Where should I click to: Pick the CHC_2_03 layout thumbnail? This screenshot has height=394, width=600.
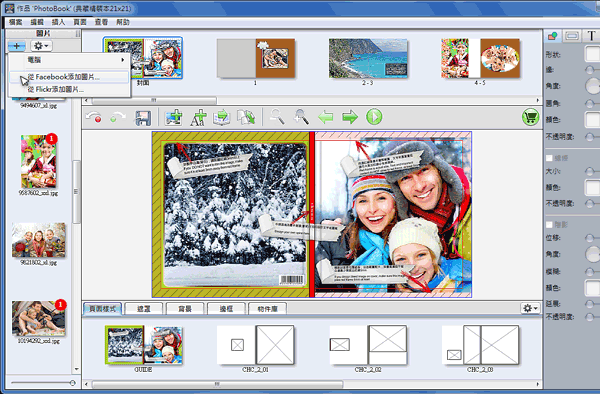480,345
